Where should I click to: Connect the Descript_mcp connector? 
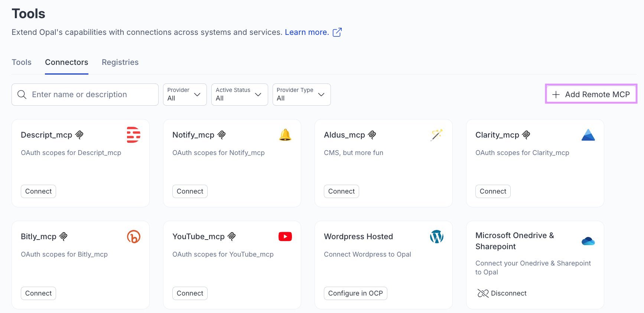[38, 191]
